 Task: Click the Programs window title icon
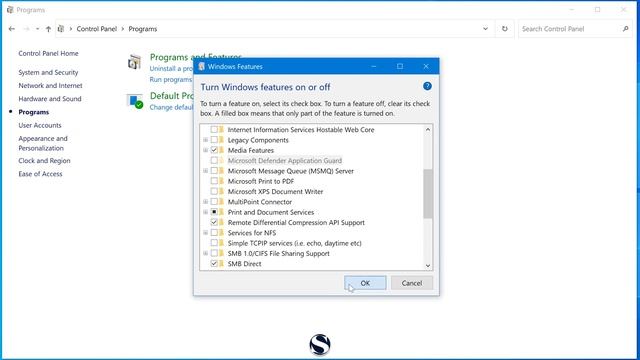10,10
